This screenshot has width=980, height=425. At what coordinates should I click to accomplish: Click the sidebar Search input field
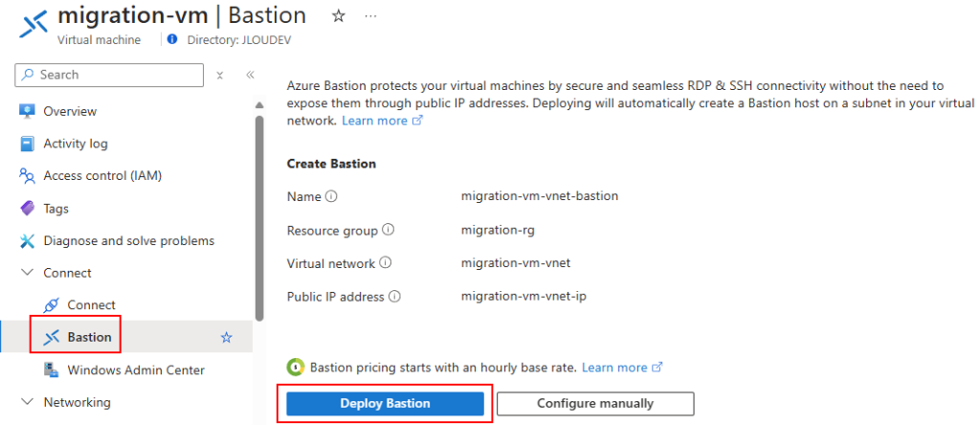115,75
